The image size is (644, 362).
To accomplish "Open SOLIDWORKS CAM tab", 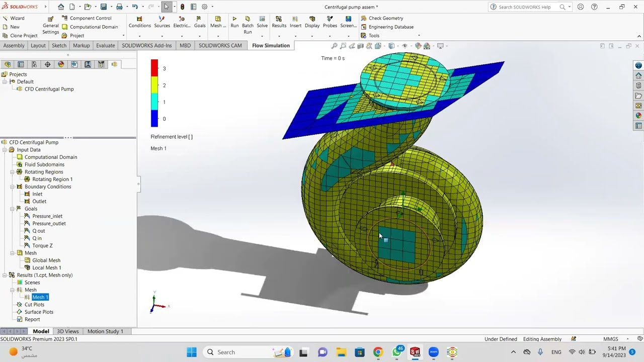I will [x=220, y=45].
